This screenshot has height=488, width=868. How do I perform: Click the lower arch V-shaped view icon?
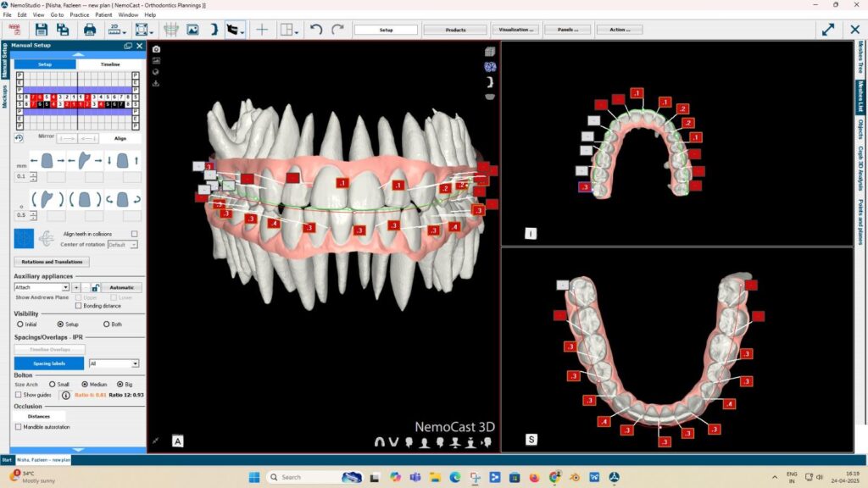point(393,442)
